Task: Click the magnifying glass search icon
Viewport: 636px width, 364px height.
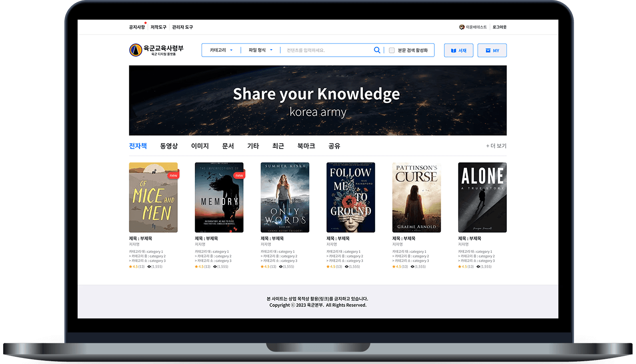Action: tap(377, 50)
